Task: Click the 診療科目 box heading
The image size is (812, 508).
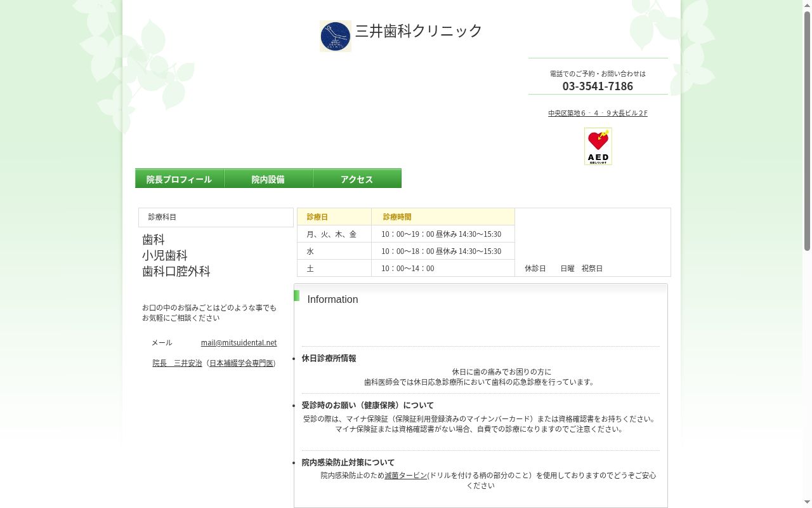Action: pos(216,217)
